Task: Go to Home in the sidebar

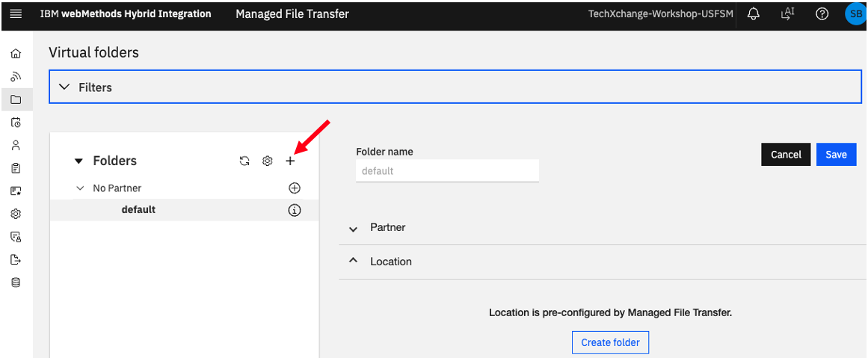Action: 16,54
